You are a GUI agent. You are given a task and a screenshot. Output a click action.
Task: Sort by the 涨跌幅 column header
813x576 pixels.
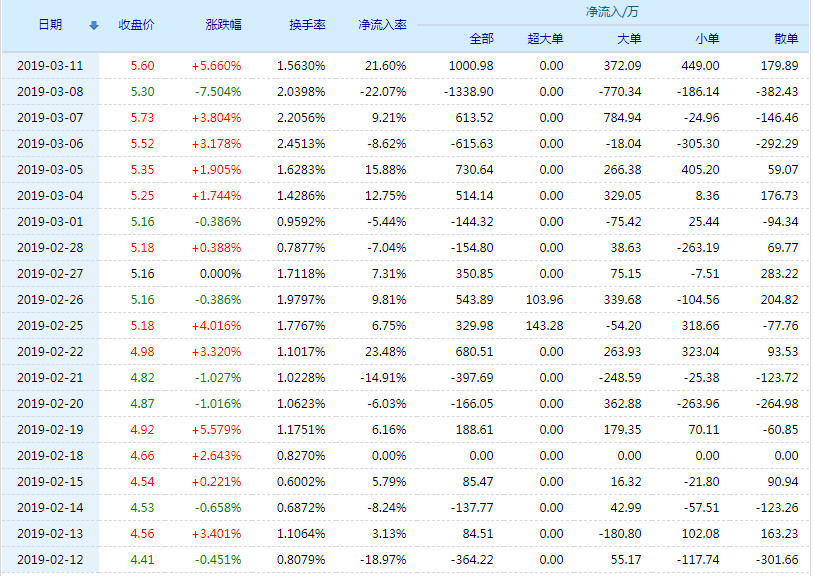(x=223, y=25)
